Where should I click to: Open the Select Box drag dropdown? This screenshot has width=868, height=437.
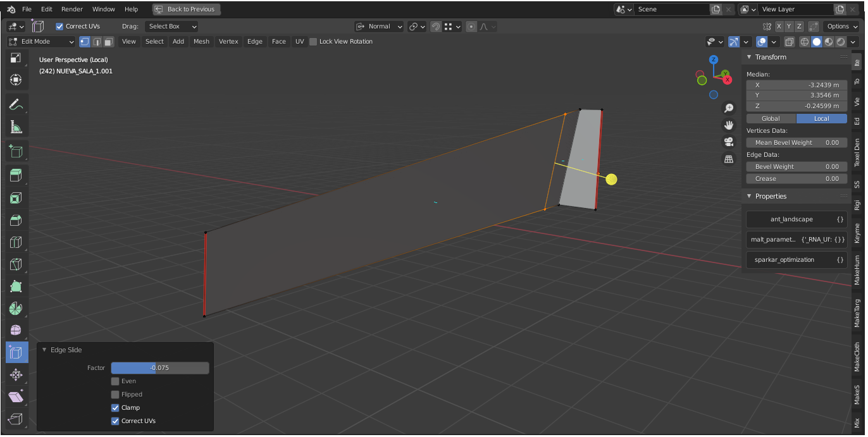[x=171, y=27]
